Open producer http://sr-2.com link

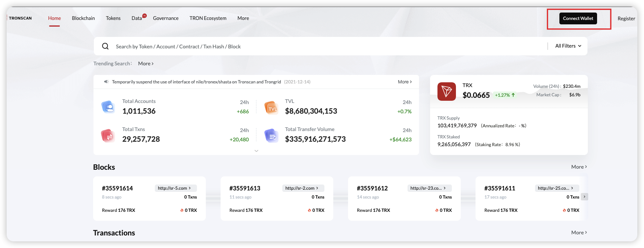(x=303, y=188)
